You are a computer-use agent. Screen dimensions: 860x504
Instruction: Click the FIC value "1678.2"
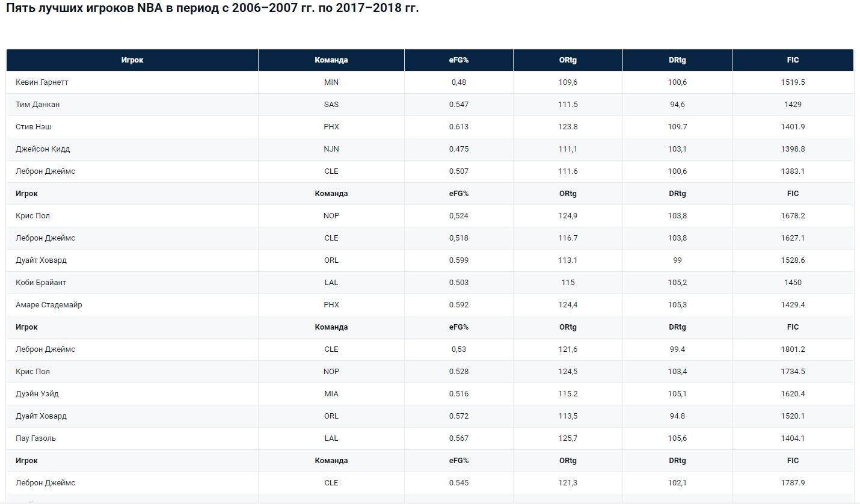point(793,216)
